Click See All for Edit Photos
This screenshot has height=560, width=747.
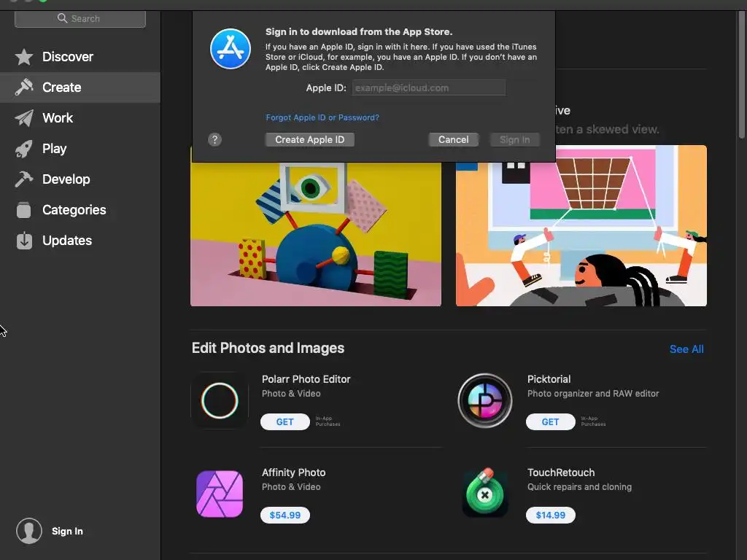click(x=686, y=349)
